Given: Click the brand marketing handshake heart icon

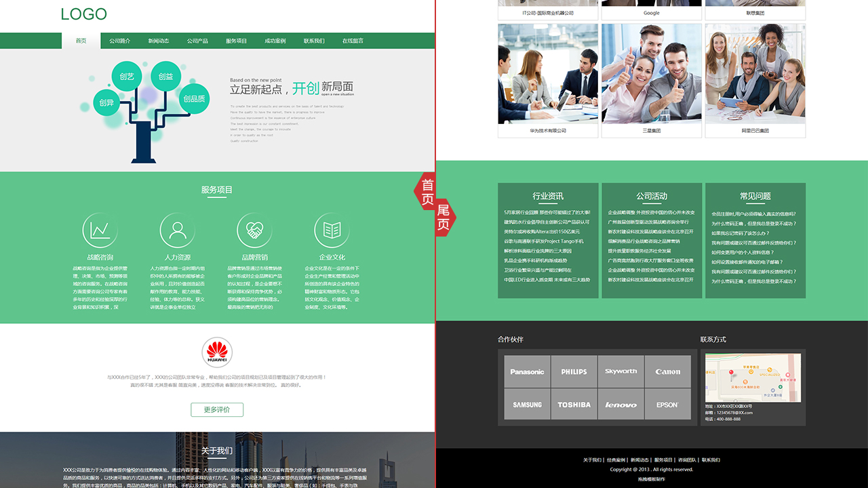Looking at the screenshot, I should point(255,230).
